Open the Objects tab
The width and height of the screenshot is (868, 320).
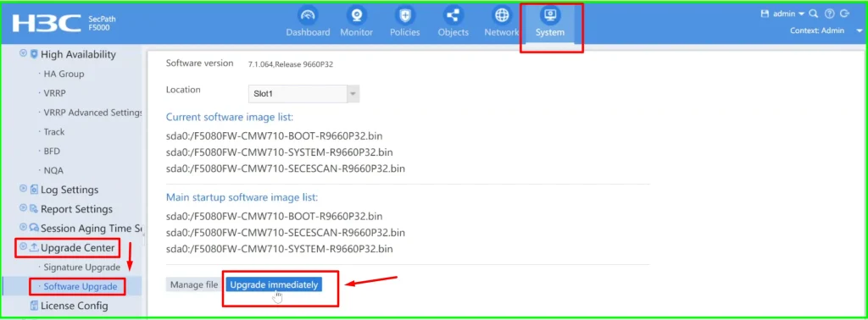click(453, 22)
